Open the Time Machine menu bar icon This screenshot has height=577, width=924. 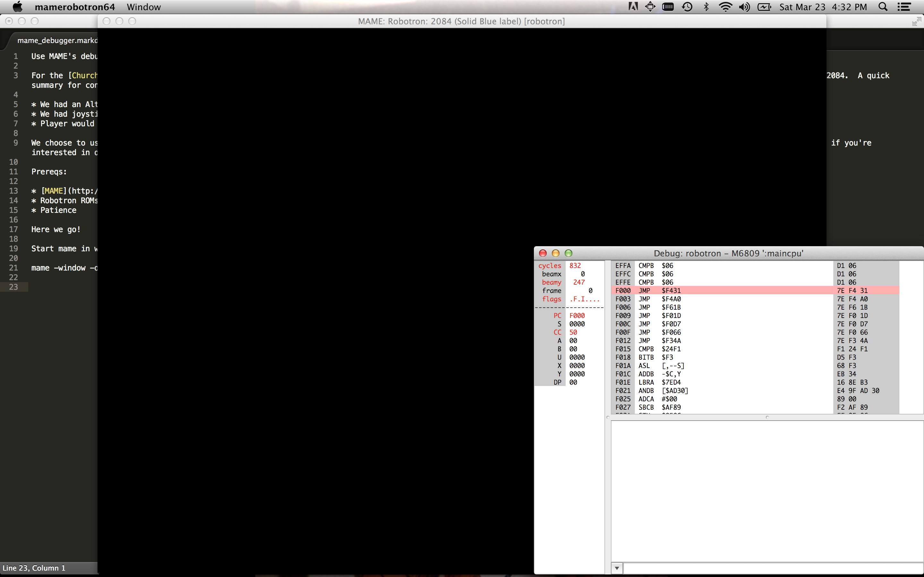(687, 7)
